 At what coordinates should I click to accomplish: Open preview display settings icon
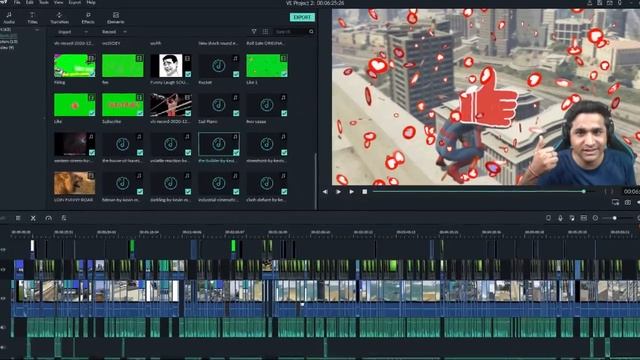616,202
